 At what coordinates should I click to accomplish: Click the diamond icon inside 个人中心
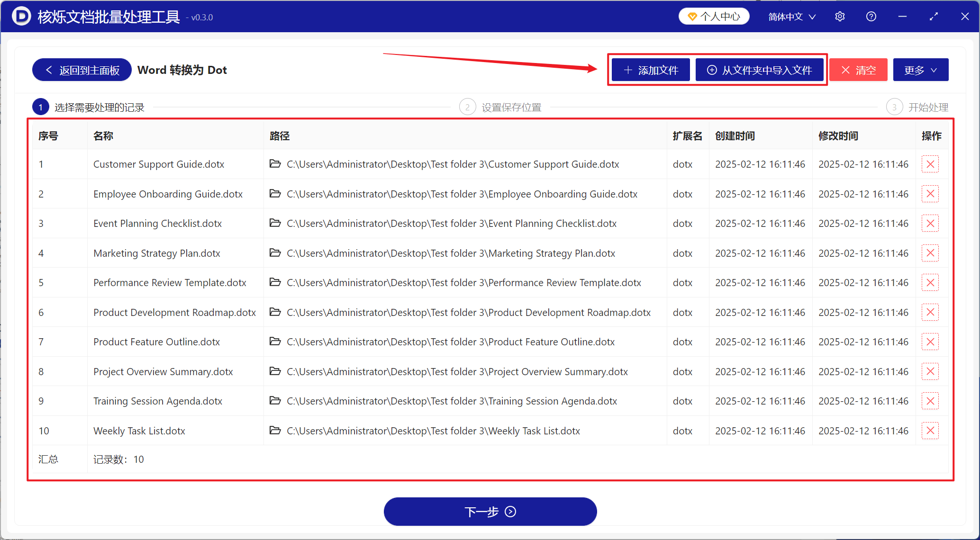tap(693, 16)
